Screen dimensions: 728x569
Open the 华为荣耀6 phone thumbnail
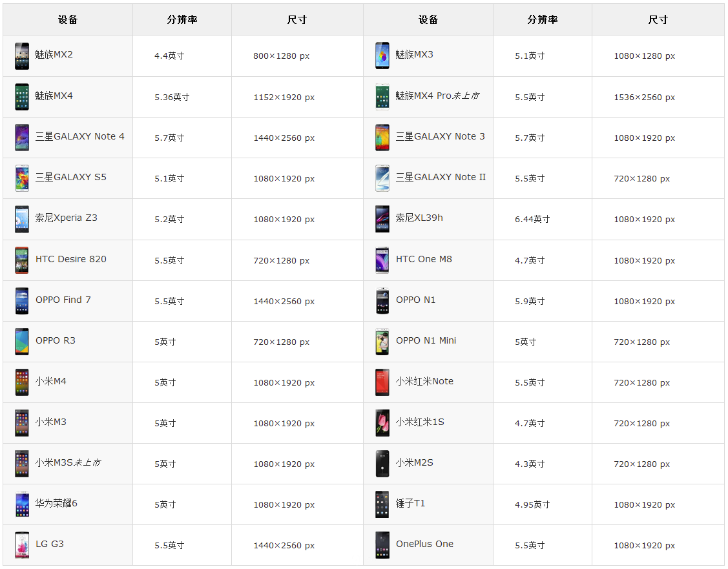tap(22, 504)
